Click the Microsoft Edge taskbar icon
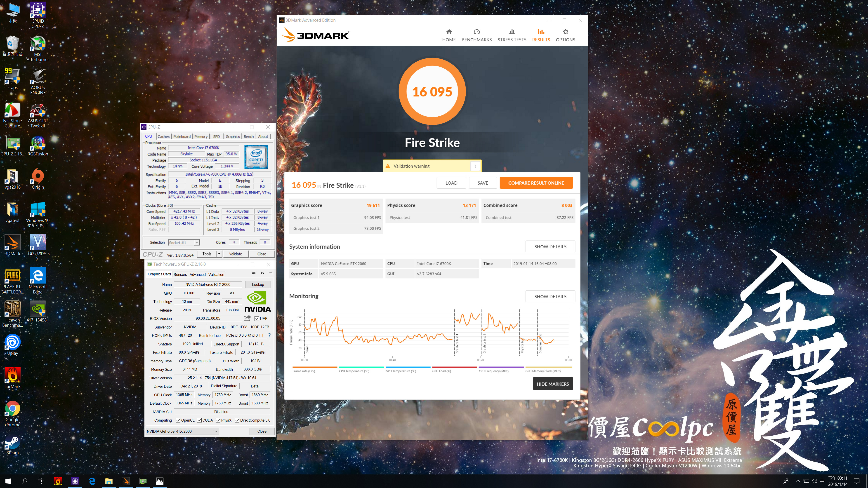868x488 pixels. 92,481
